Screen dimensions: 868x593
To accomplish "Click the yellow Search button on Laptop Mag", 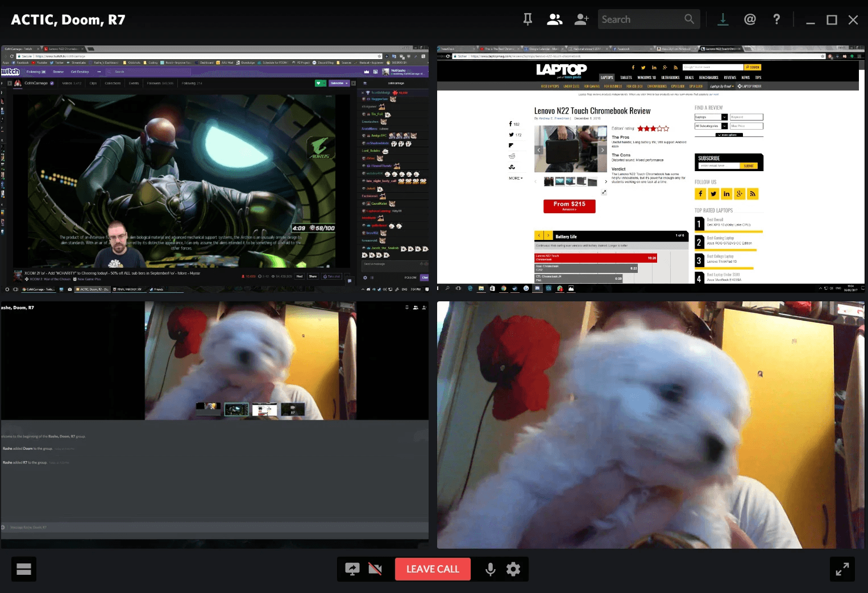I will tap(753, 67).
